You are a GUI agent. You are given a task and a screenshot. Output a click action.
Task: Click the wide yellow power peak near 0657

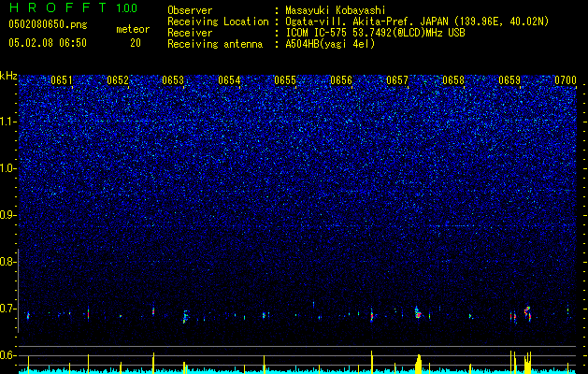click(x=419, y=365)
